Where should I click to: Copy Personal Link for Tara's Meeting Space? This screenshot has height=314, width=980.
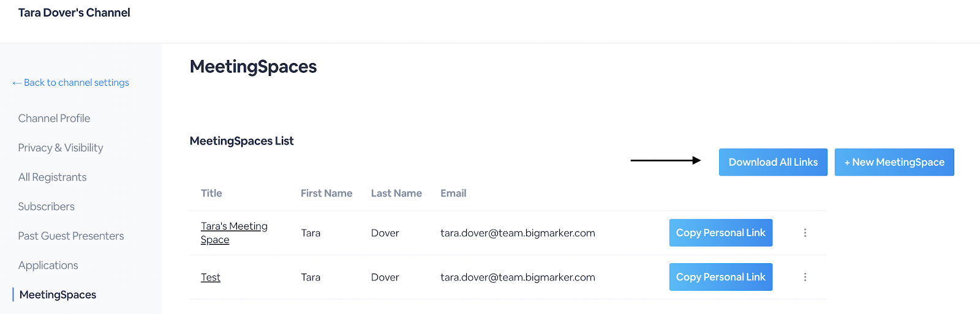(x=721, y=233)
